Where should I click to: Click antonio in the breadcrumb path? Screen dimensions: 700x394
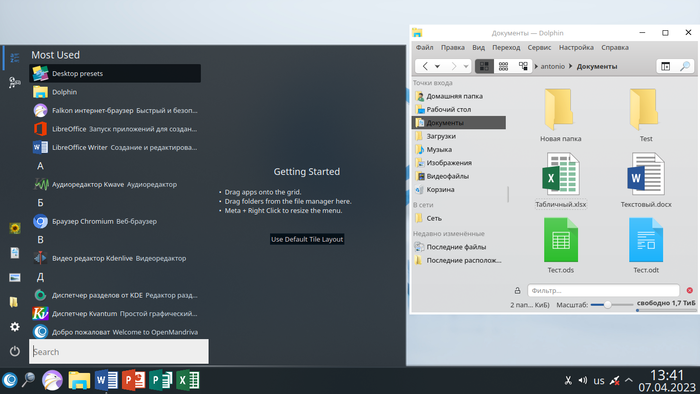click(x=553, y=66)
